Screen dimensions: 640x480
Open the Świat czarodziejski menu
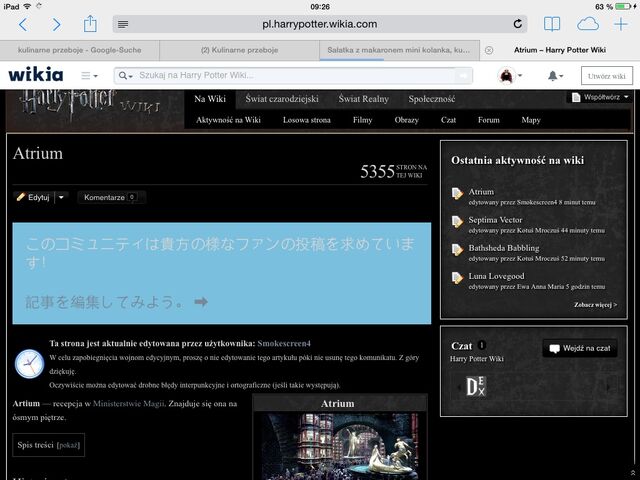[x=282, y=99]
